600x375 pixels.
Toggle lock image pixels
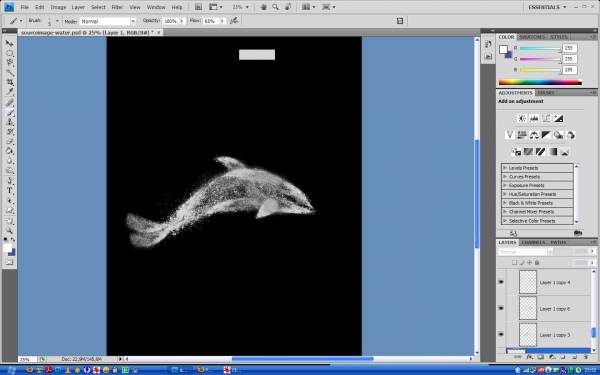pos(522,262)
